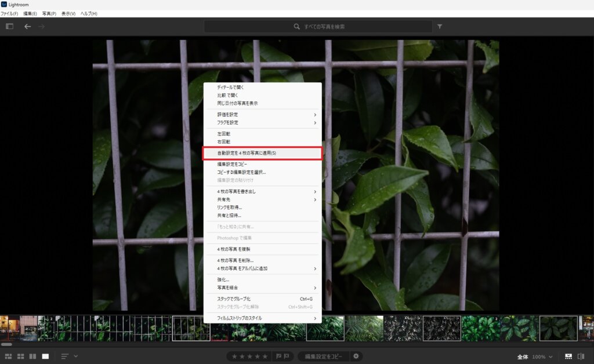Expand the 共有先 submenu
Image resolution: width=594 pixels, height=364 pixels.
[x=263, y=200]
